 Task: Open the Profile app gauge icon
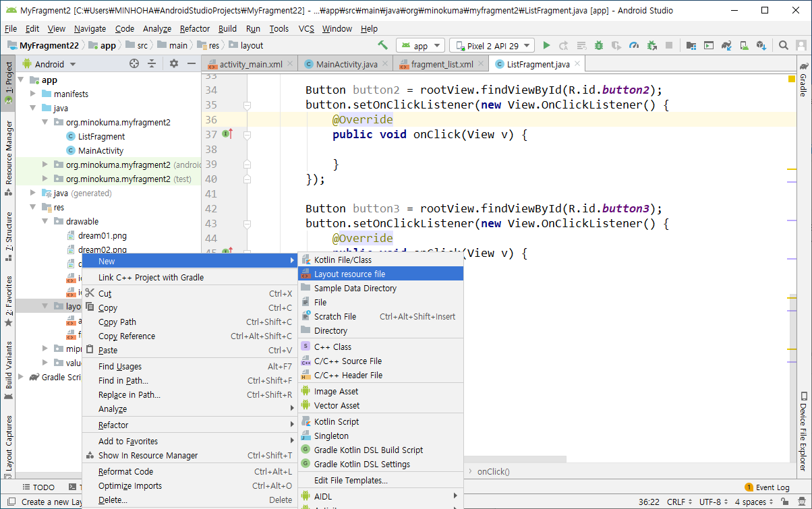tap(634, 46)
